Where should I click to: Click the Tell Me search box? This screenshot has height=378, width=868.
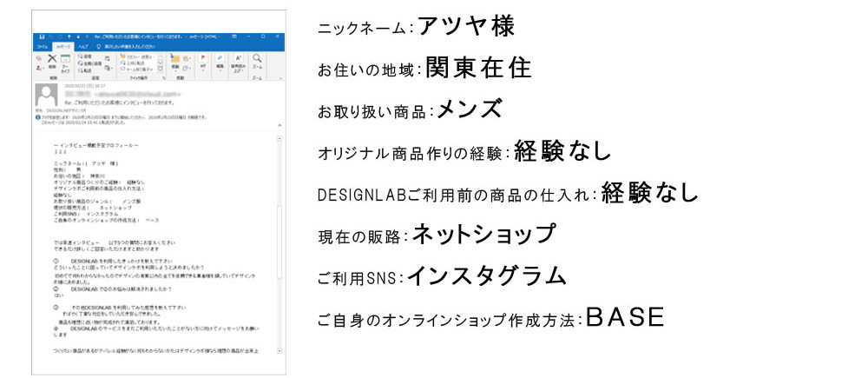[x=130, y=45]
